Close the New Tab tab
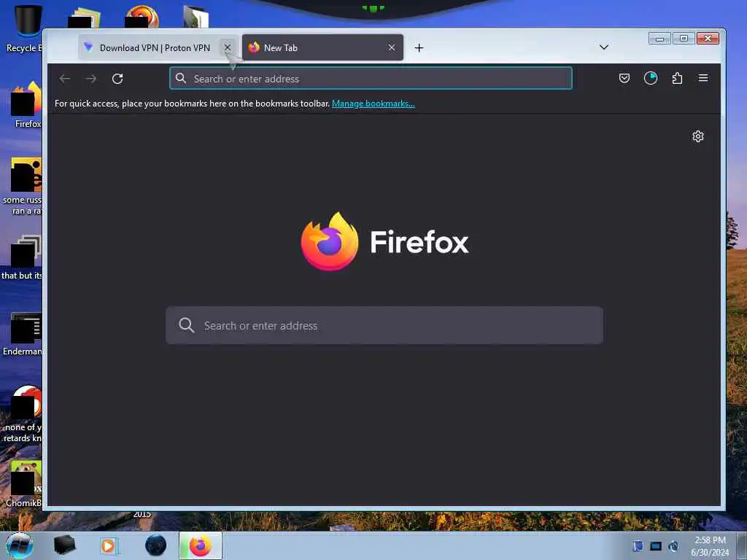 (392, 47)
